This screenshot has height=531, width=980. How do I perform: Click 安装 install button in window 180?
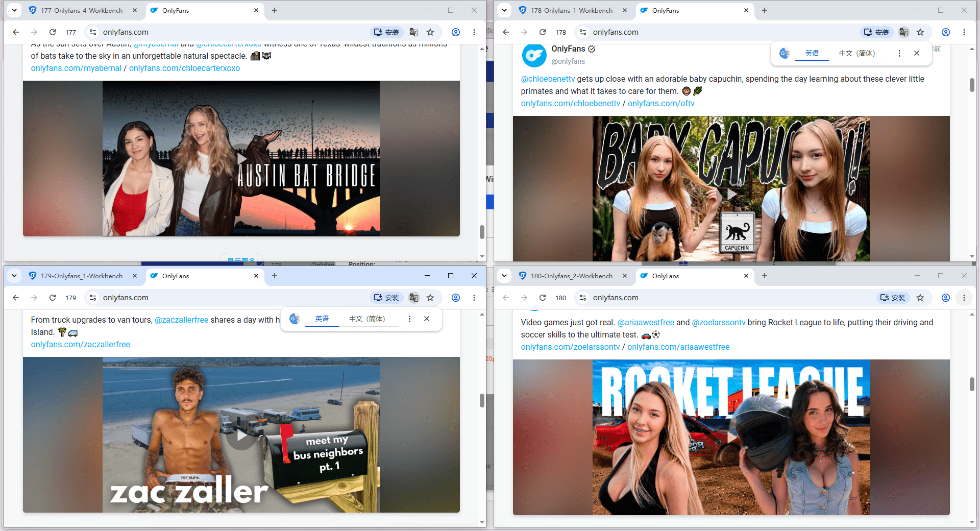(x=893, y=298)
